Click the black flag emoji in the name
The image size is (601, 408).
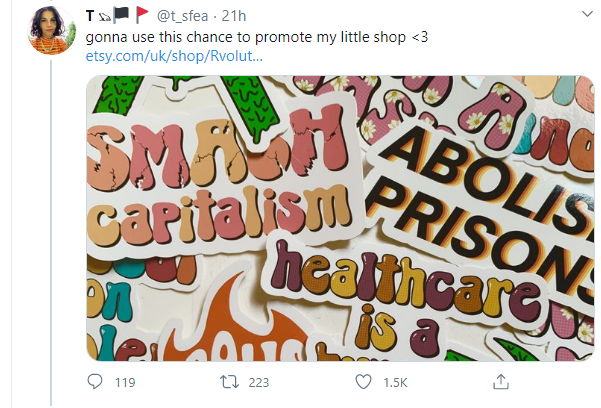pos(121,16)
